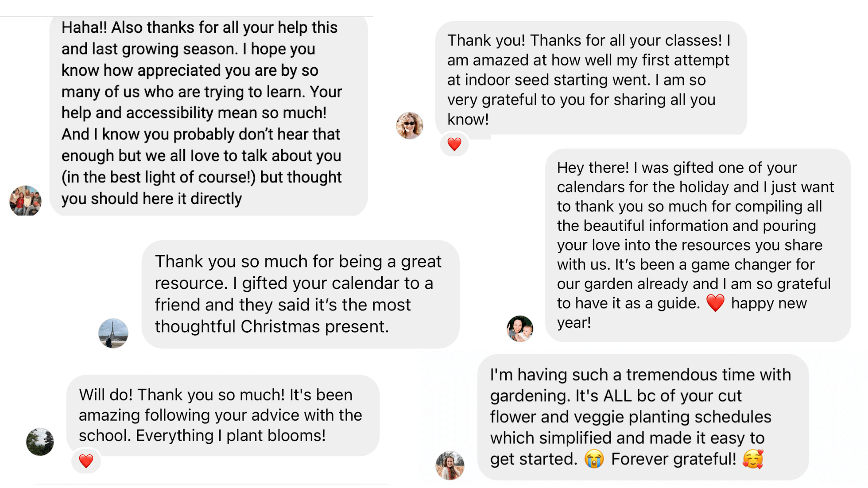Select the message starting with Haha!! Also thanks
This screenshot has height=488, width=868.
[208, 113]
